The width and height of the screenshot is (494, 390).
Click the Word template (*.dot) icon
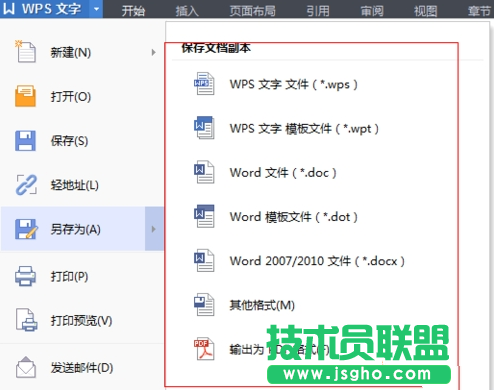(x=204, y=216)
